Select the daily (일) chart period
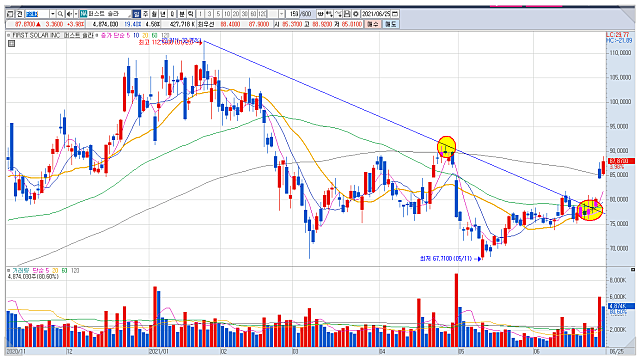Image resolution: width=640 pixels, height=360 pixels. [x=136, y=14]
